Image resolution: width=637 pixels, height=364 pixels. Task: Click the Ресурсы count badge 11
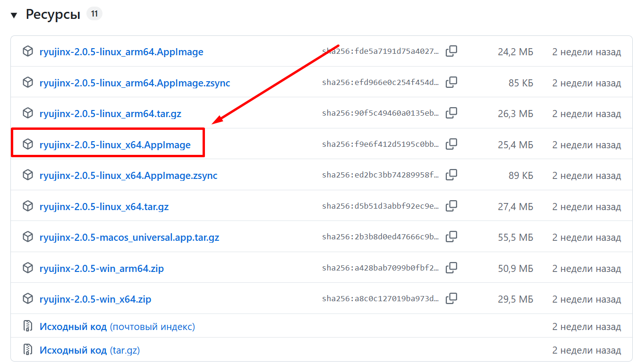94,14
